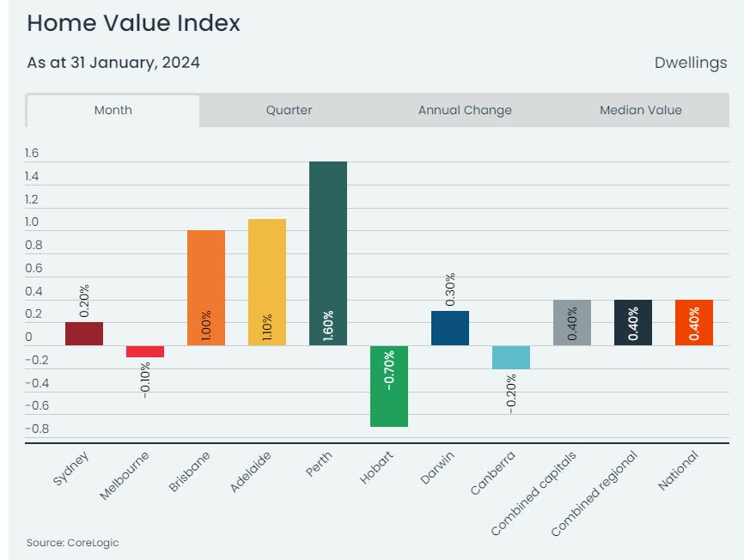This screenshot has height=560, width=750.
Task: Select the yellow Adelaide 1.10% bar
Action: (267, 283)
